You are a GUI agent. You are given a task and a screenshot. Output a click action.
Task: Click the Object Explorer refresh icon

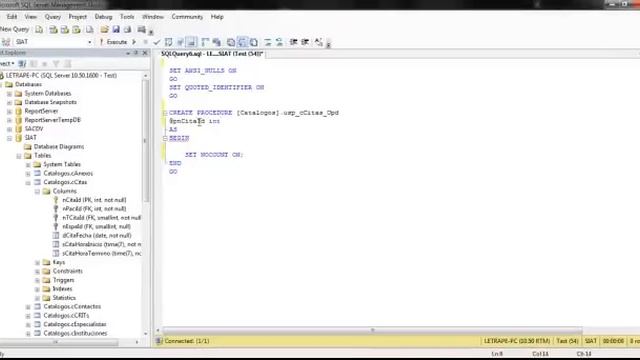click(67, 64)
